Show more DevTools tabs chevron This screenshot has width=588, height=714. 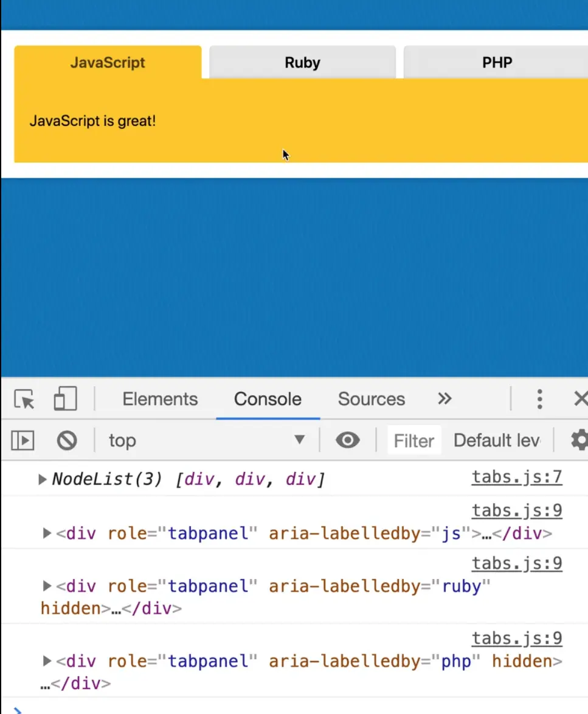(444, 399)
